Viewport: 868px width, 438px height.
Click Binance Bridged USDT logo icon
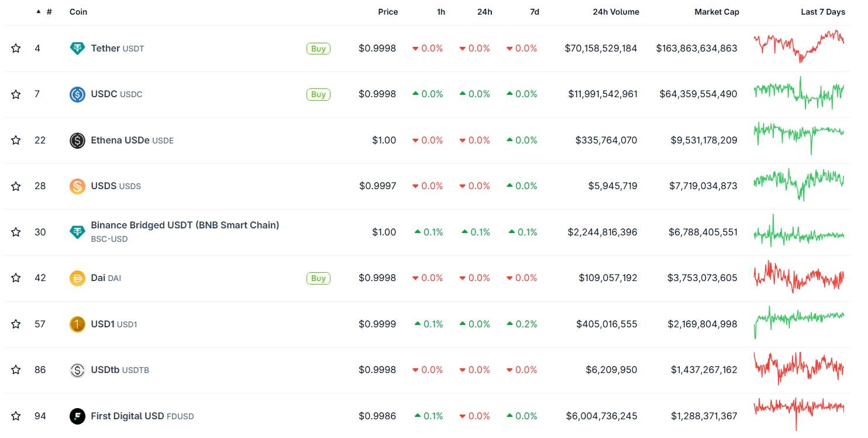coord(77,232)
